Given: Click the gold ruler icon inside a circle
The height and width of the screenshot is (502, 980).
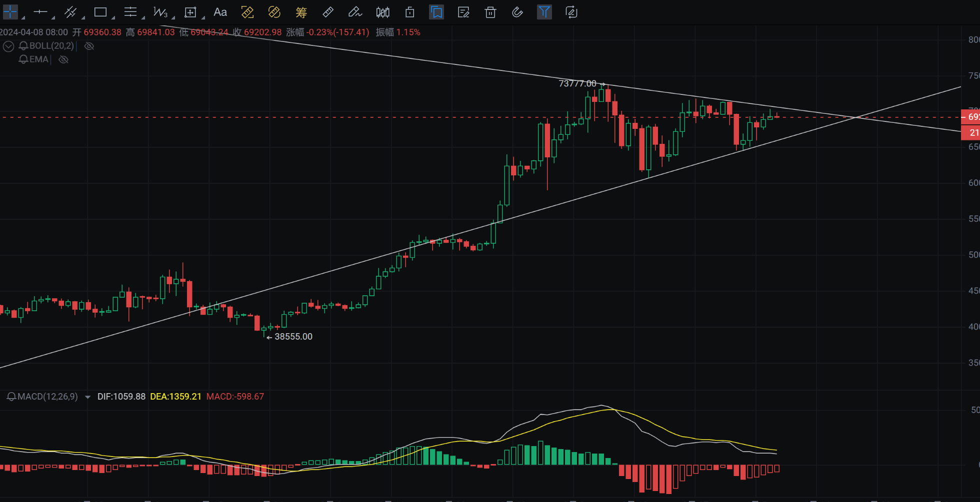Looking at the screenshot, I should (274, 12).
